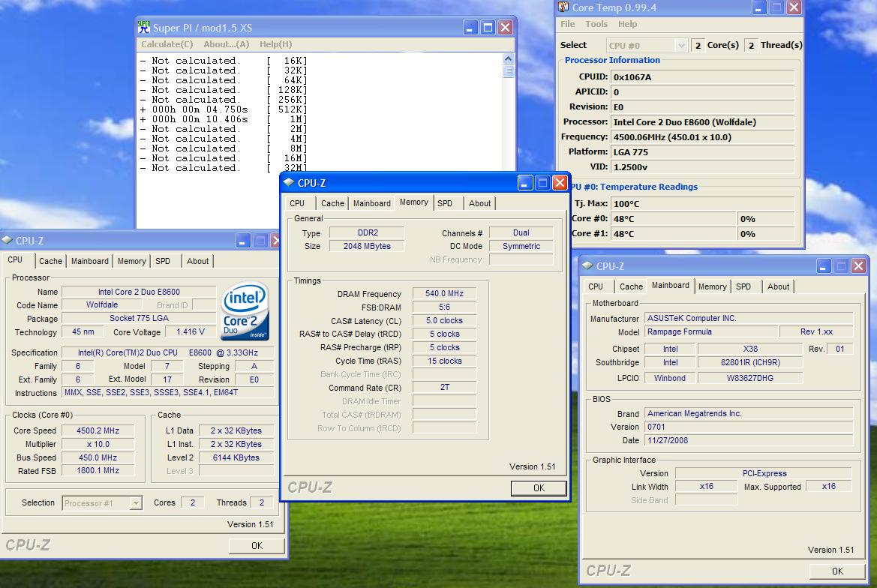Switch to CPU tab in center CPU-Z window
This screenshot has width=877, height=588.
pos(297,203)
